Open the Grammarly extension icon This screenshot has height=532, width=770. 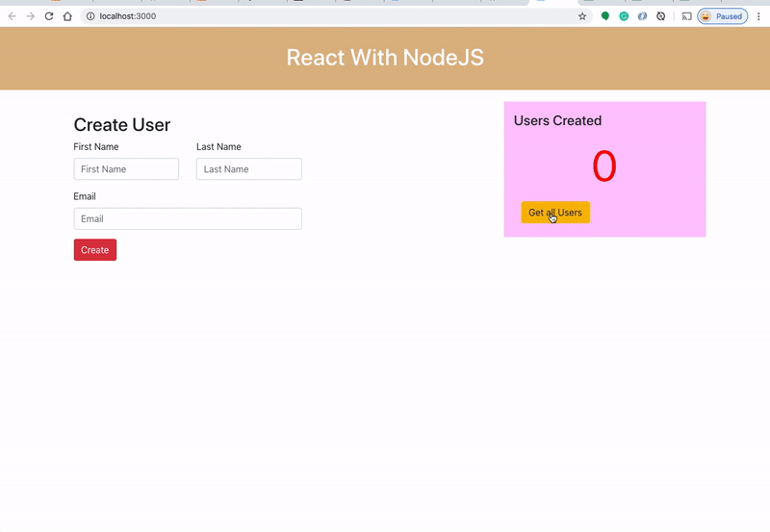click(624, 16)
